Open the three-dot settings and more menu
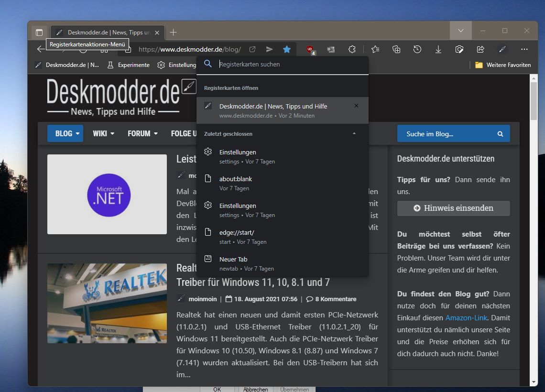The height and width of the screenshot is (392, 545). (524, 49)
